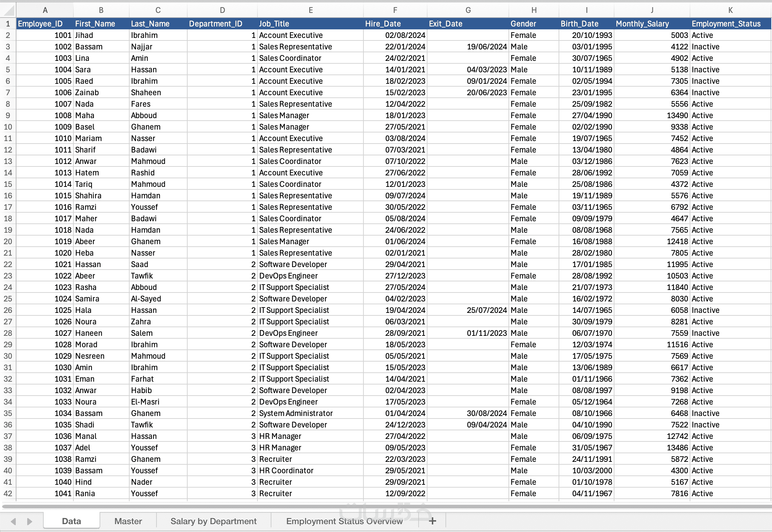Select the Data sheet tab
The width and height of the screenshot is (772, 532).
(x=71, y=521)
